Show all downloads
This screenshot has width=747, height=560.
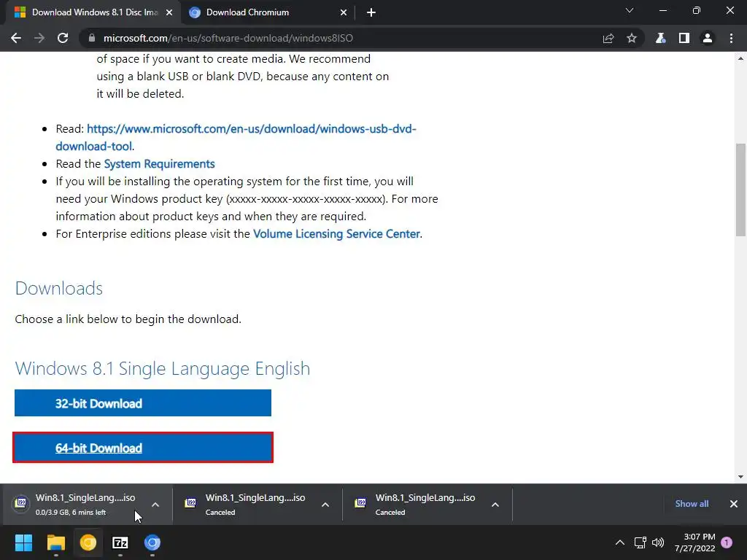coord(692,504)
